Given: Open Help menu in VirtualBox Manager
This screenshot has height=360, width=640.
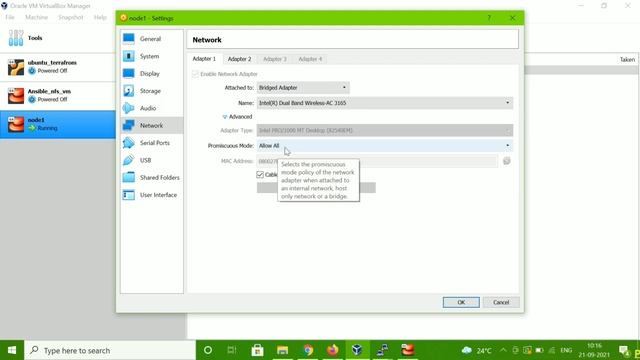Looking at the screenshot, I should pos(100,17).
